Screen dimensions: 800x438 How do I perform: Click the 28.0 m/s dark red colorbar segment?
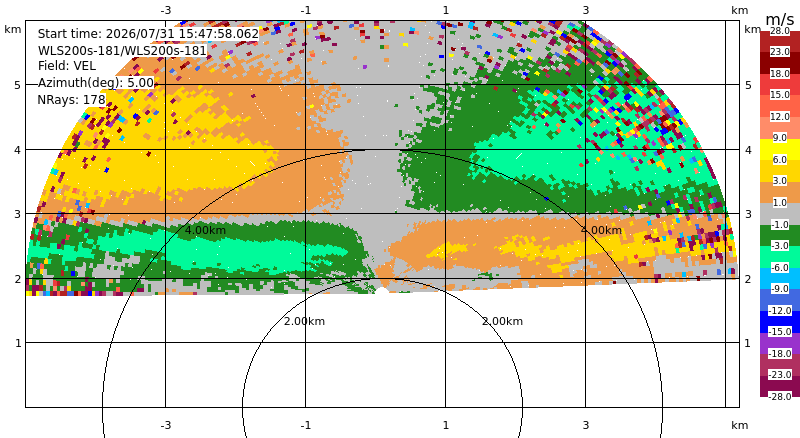click(780, 31)
